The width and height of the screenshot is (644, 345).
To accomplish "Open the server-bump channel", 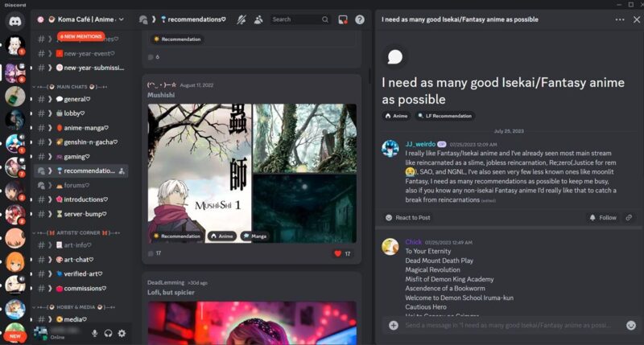I will coord(81,214).
